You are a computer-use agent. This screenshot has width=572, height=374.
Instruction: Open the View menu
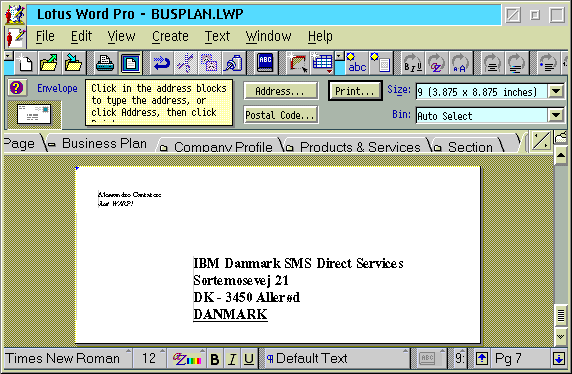121,36
